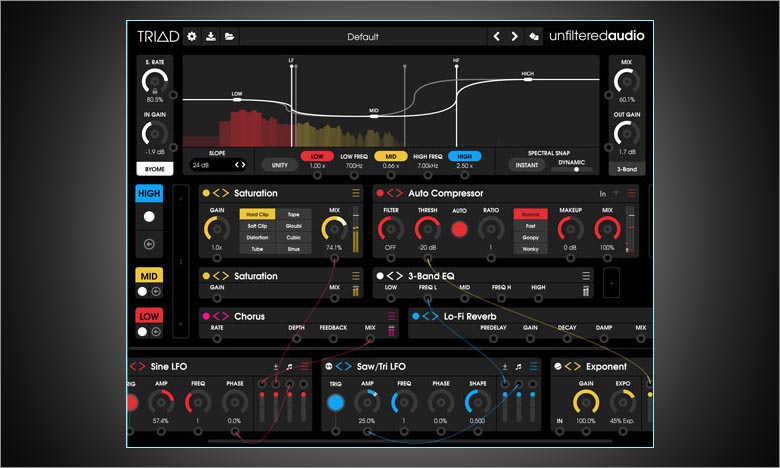
Task: Click the save preset download icon
Action: 210,36
